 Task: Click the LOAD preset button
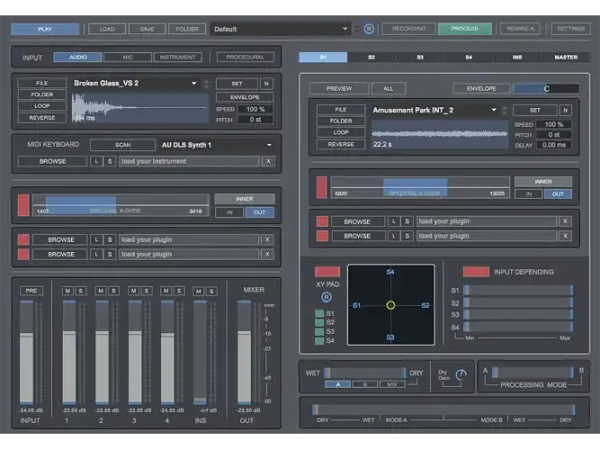point(107,29)
